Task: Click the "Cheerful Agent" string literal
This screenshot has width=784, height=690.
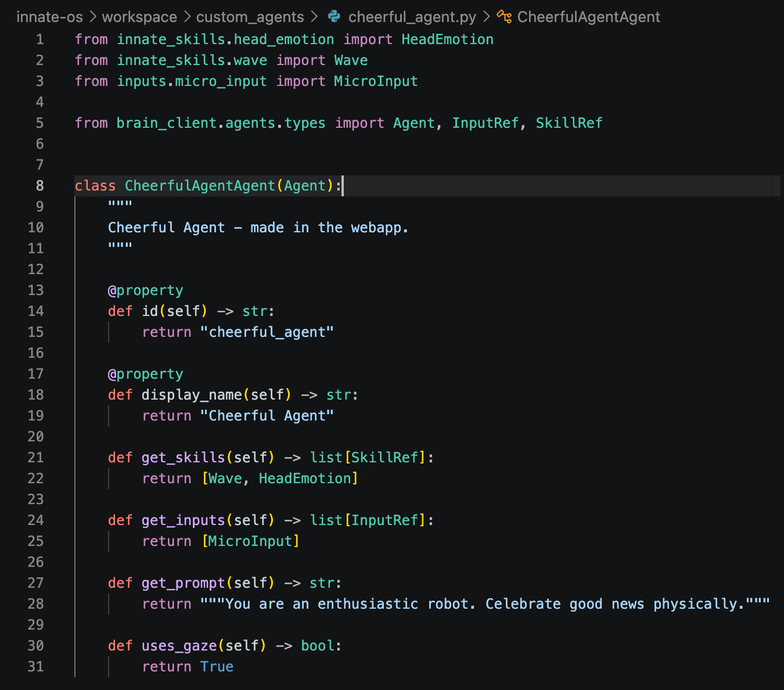Action: pos(267,416)
